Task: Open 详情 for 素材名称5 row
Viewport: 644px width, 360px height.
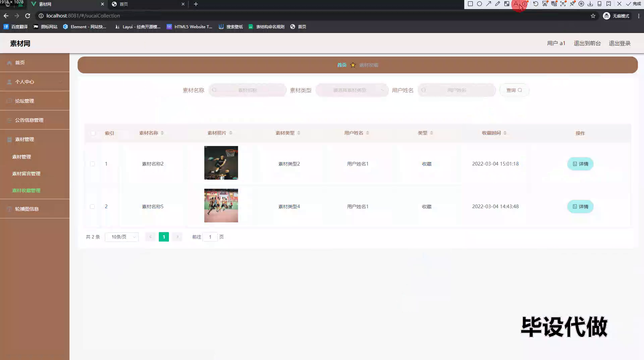Action: 580,207
